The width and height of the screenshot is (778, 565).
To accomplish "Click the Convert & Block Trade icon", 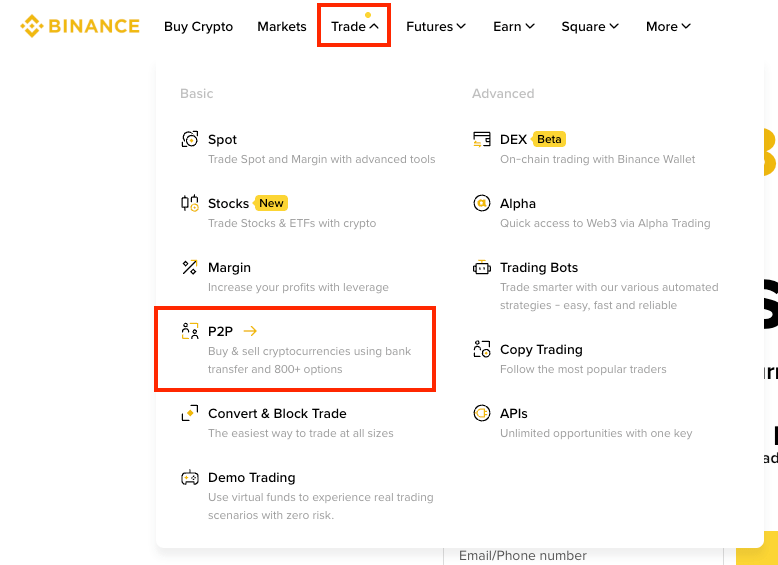I will (x=190, y=413).
